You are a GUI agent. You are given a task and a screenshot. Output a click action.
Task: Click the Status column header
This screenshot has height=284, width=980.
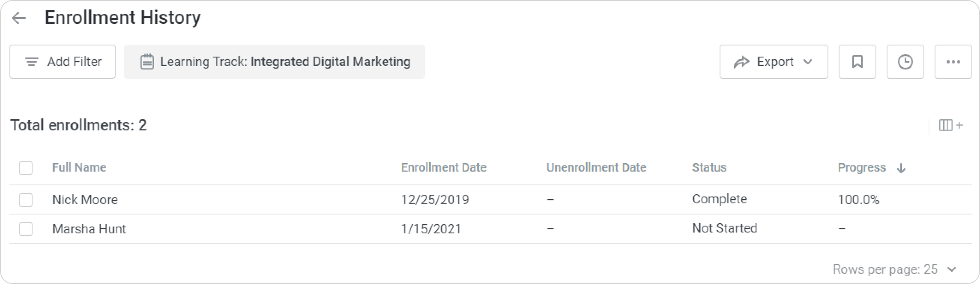709,167
